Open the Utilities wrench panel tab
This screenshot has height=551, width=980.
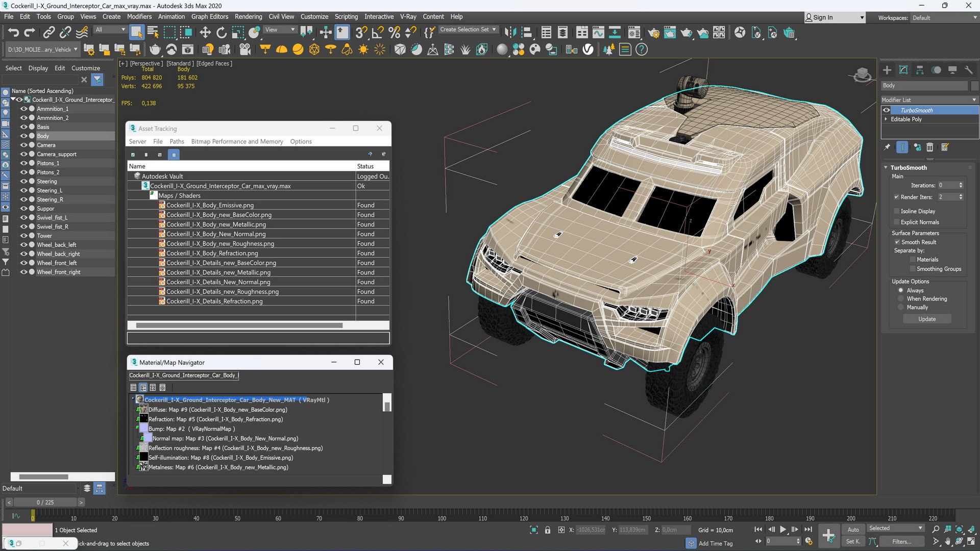coord(969,70)
